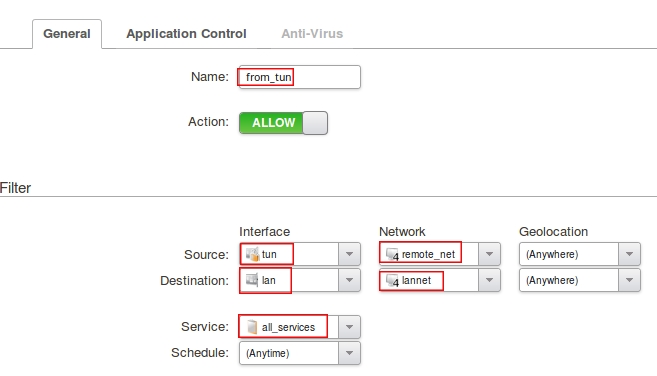The width and height of the screenshot is (657, 376).
Task: Expand the Source Geolocation dropdown
Action: (x=579, y=254)
